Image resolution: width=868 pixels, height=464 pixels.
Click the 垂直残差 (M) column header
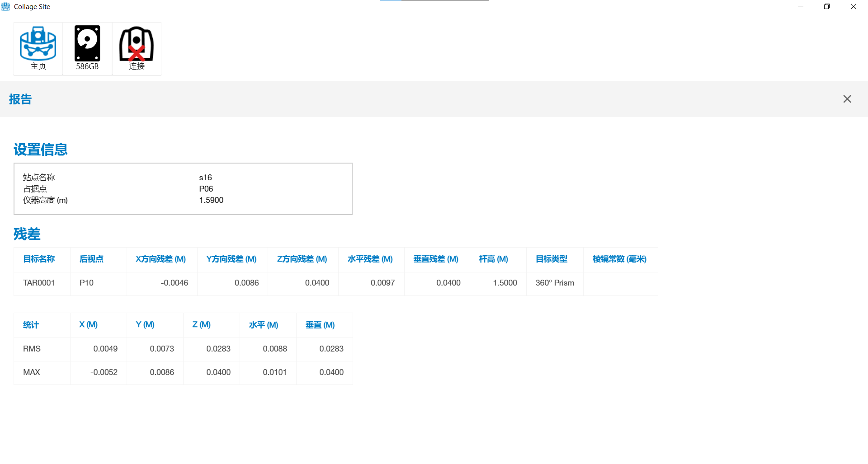[x=436, y=259]
